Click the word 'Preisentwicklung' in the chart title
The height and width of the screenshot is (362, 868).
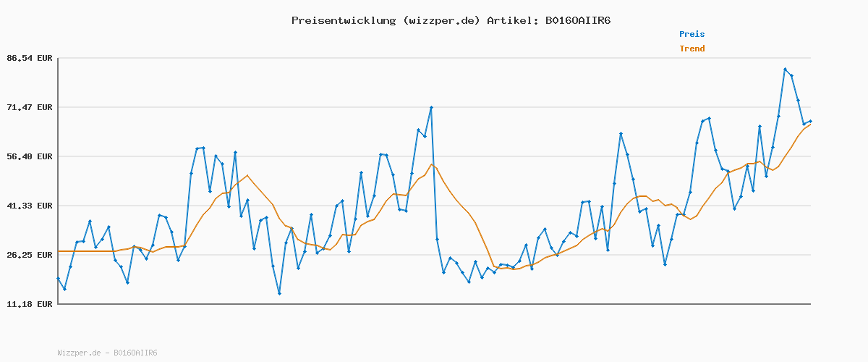[x=343, y=20]
